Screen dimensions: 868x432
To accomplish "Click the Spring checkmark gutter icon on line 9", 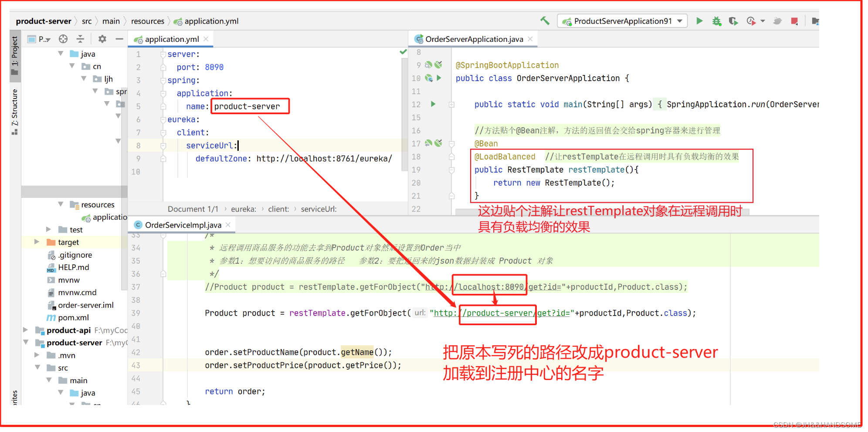I will (438, 65).
